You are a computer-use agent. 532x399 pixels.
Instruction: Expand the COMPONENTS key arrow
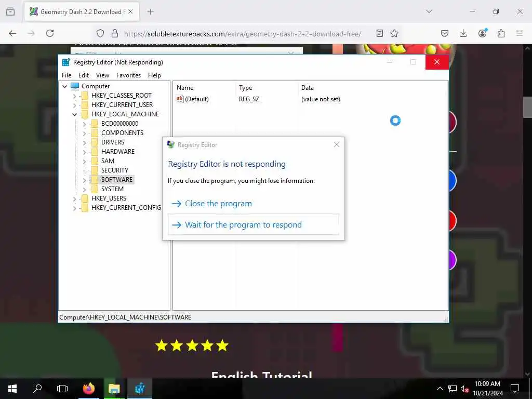[x=85, y=134]
